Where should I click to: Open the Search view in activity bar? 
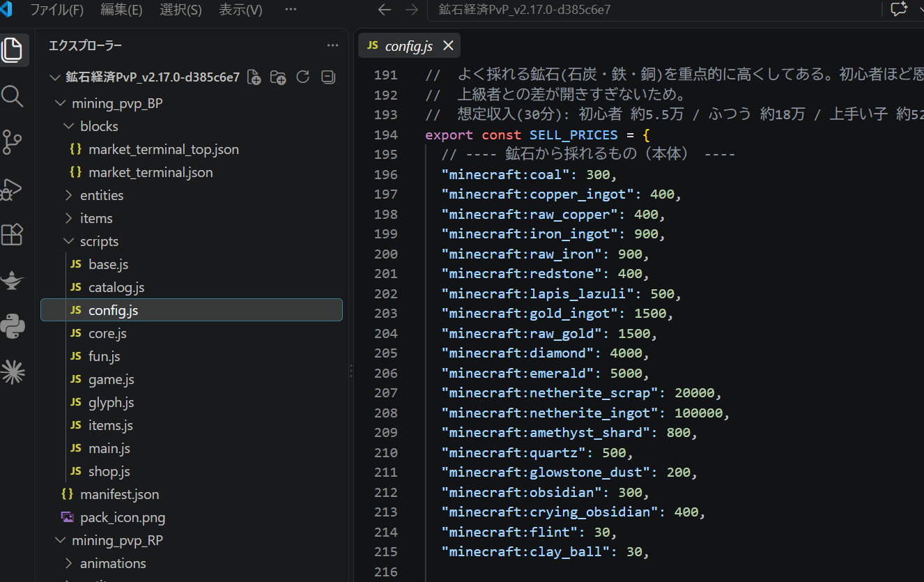coord(13,96)
